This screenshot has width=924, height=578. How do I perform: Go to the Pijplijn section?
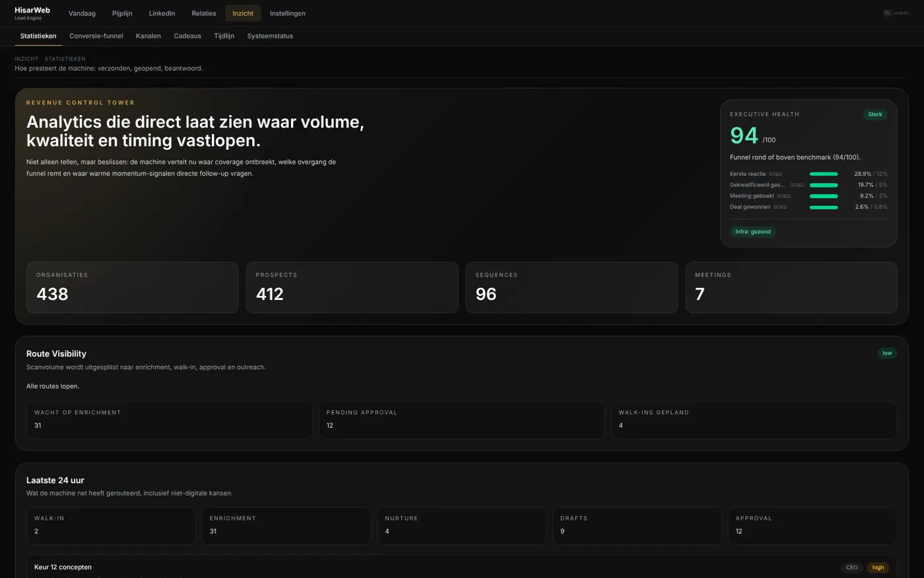(122, 13)
